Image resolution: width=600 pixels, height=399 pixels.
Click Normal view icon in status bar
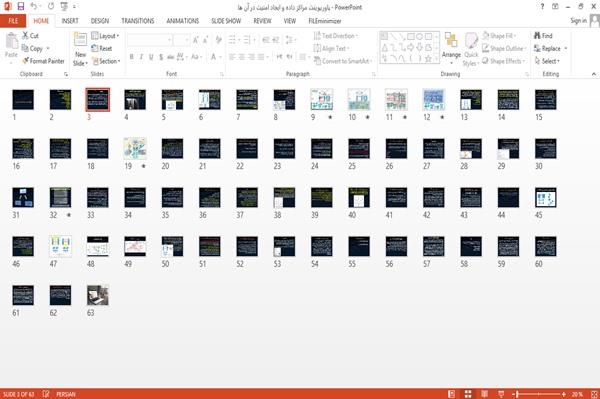tap(452, 394)
